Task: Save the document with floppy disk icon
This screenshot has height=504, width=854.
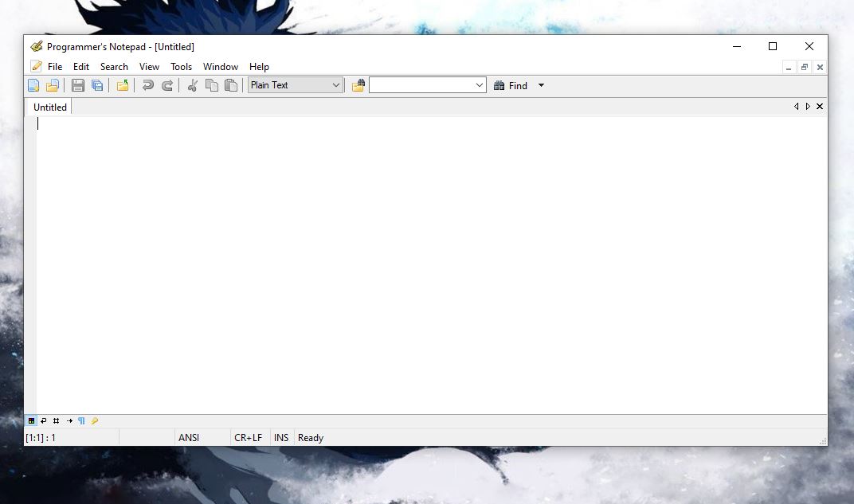Action: [x=78, y=85]
